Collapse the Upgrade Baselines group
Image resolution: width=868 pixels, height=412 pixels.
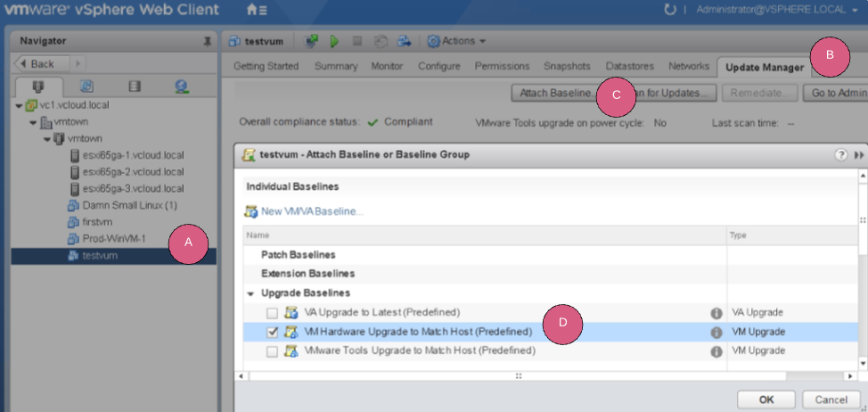pos(250,293)
